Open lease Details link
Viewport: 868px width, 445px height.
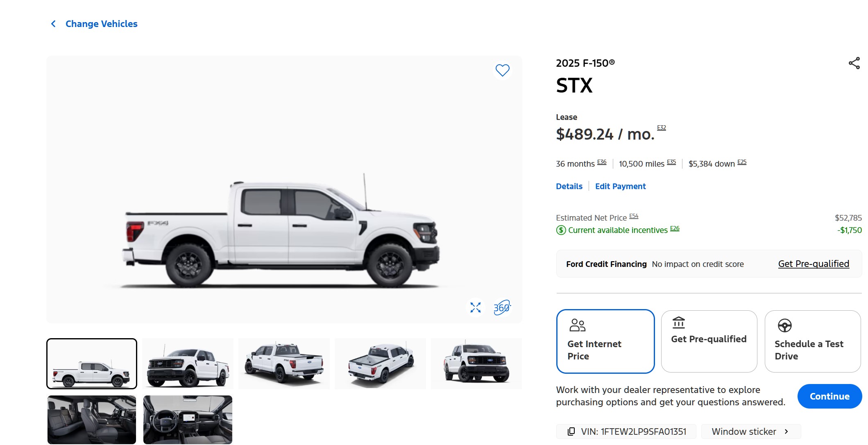[569, 186]
